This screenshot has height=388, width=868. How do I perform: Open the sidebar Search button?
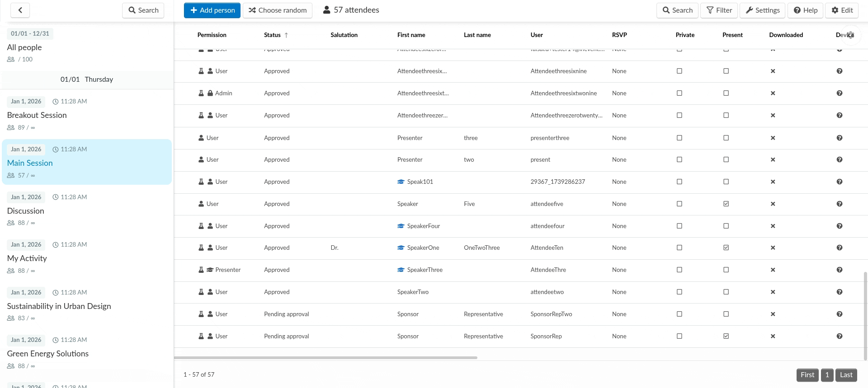coord(143,10)
